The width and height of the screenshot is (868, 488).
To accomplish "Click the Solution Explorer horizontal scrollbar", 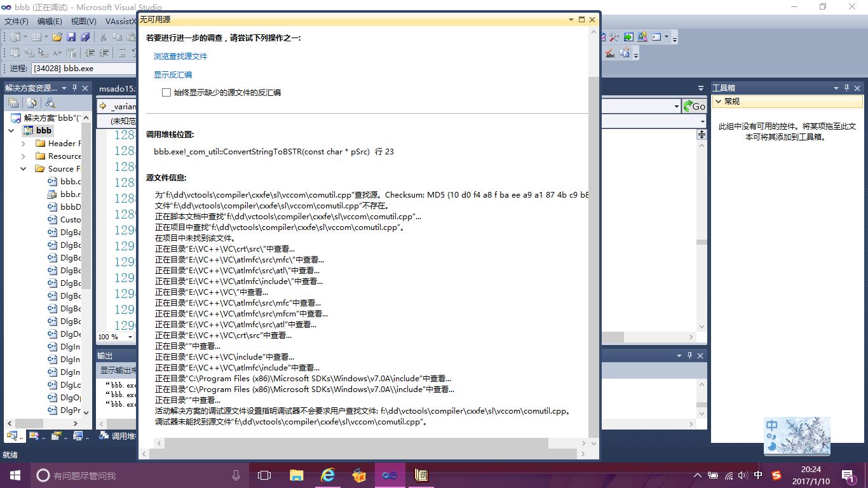I will 43,423.
